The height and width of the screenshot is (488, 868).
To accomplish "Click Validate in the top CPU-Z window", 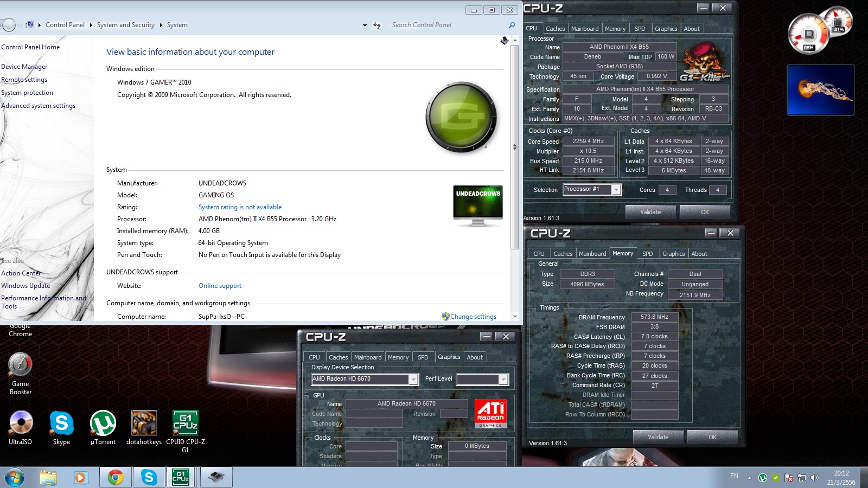I will point(650,212).
